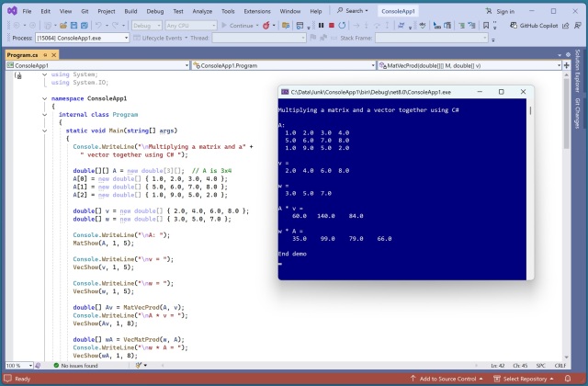This screenshot has height=386, width=588.
Task: Click Add to Source Control
Action: click(447, 379)
